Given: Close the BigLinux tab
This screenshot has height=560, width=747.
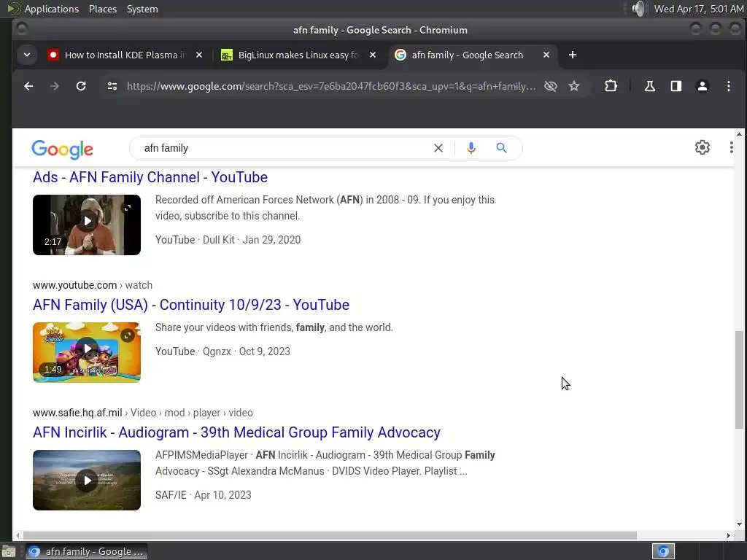Looking at the screenshot, I should coord(373,55).
